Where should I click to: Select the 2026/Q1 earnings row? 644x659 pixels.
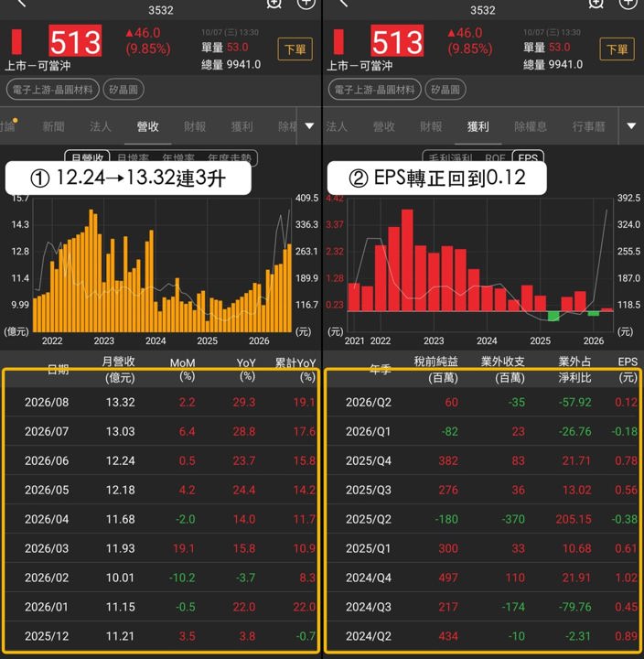pos(483,431)
